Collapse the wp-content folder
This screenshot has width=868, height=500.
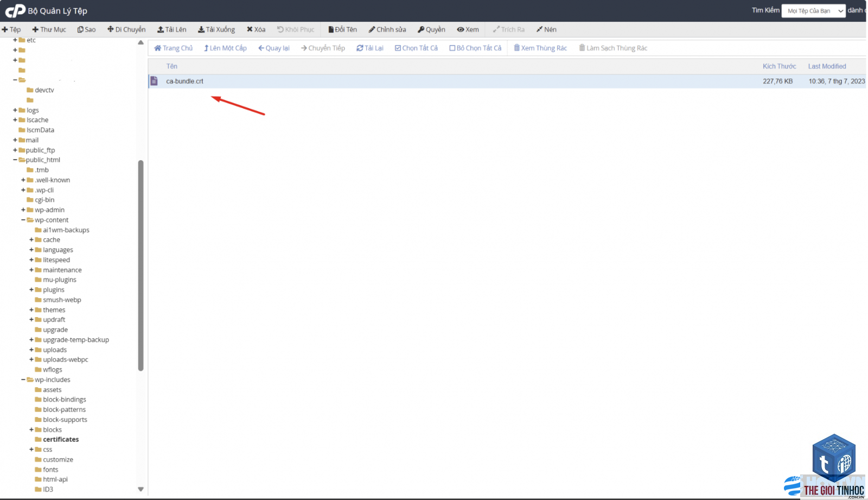pyautogui.click(x=23, y=220)
